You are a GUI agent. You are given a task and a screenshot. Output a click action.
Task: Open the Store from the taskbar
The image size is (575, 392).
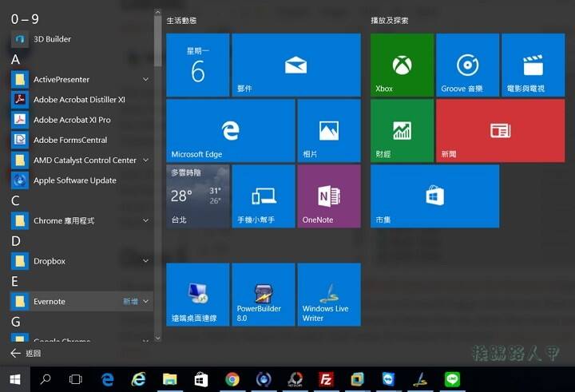(201, 379)
